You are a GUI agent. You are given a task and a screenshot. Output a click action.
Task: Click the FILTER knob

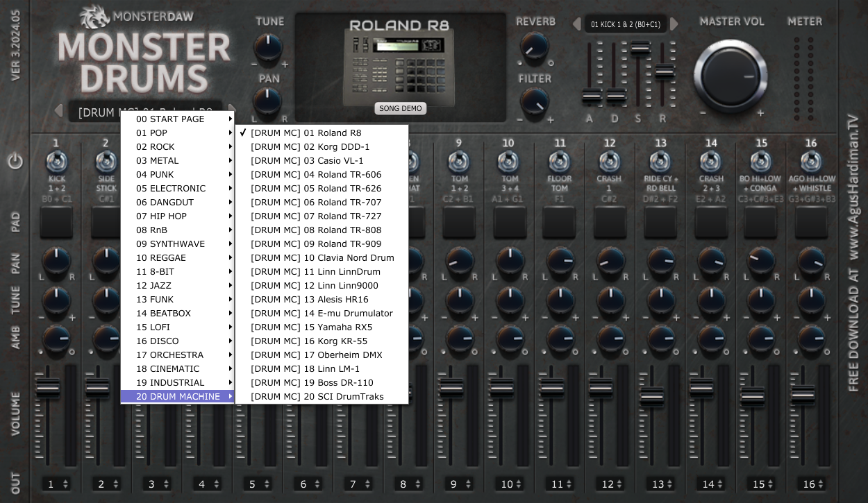[x=534, y=103]
